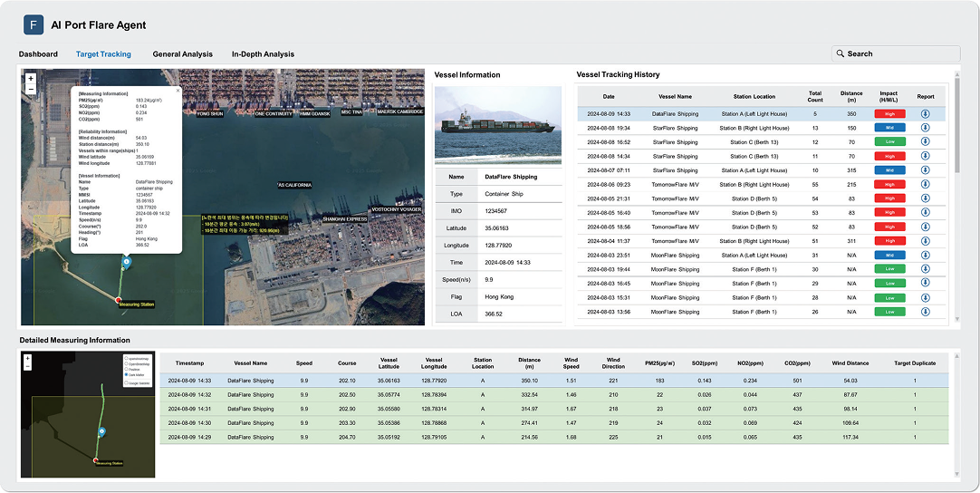Click the red Measuring Station marker on satellite map
The height and width of the screenshot is (493, 980).
click(119, 298)
